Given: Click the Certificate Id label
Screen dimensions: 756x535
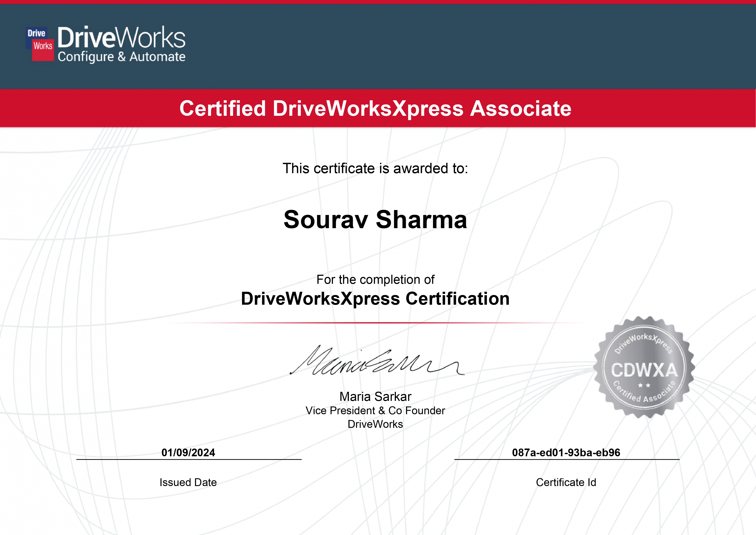Looking at the screenshot, I should pos(566,482).
